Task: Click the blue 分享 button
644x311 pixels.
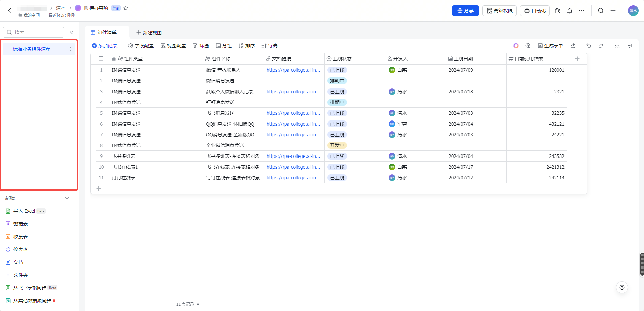Action: click(x=465, y=11)
